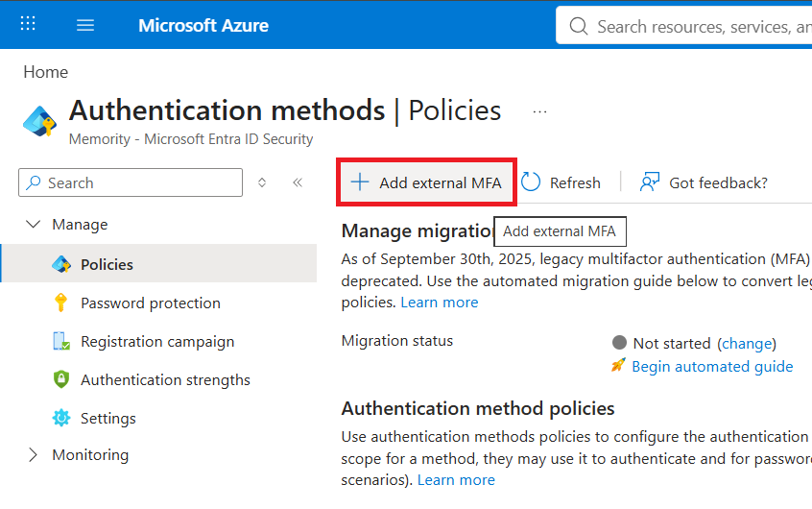812x509 pixels.
Task: Click the Refresh button
Action: click(561, 182)
